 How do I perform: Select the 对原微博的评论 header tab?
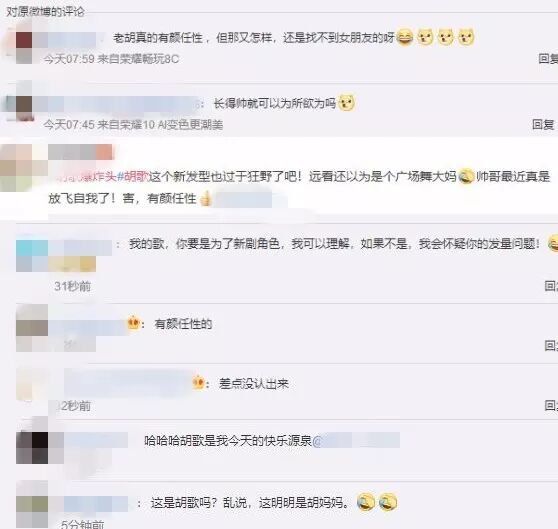[46, 12]
